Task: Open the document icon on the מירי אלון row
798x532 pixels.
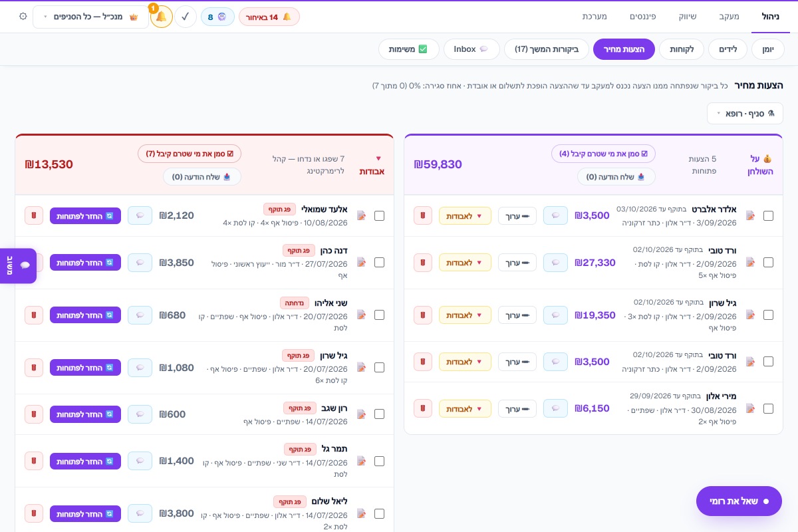Action: (x=751, y=408)
